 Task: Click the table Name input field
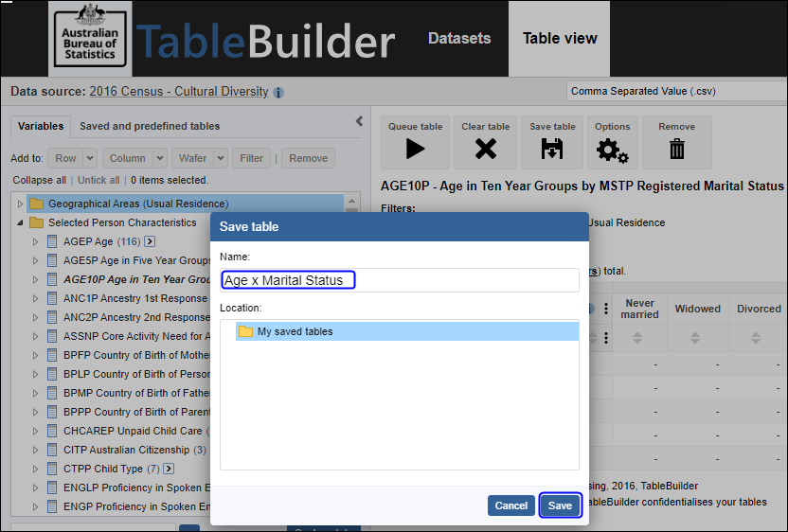(x=400, y=280)
